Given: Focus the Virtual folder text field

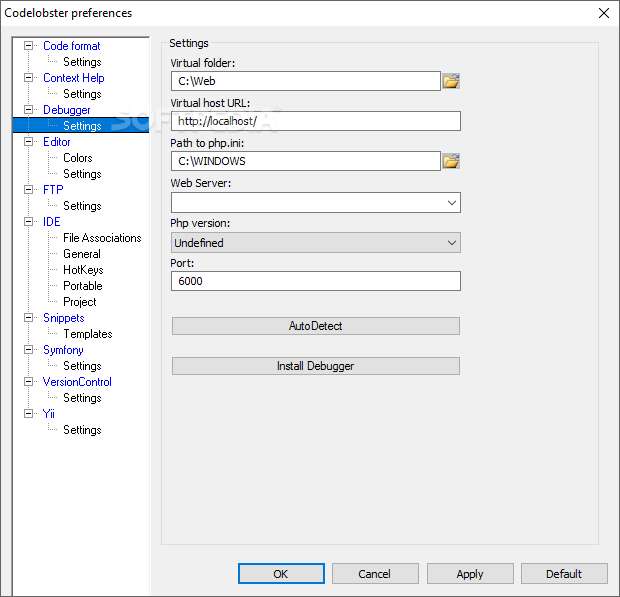Looking at the screenshot, I should coord(306,81).
